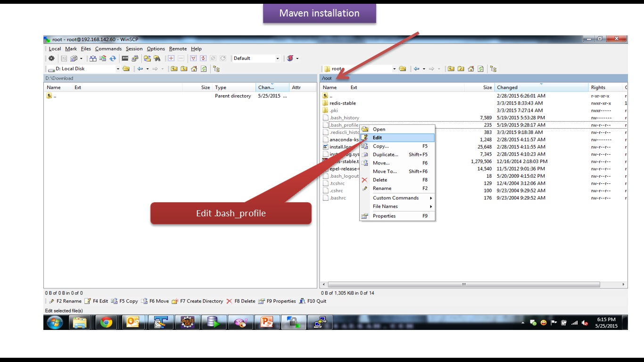Screen dimensions: 644x362
Task: Go back in remote panel history
Action: pos(417,69)
